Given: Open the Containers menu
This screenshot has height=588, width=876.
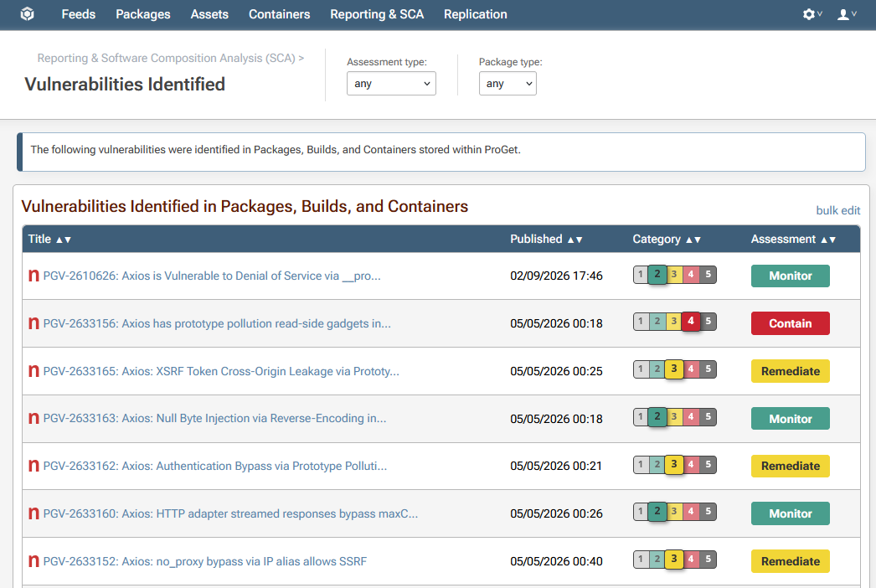Looking at the screenshot, I should [280, 14].
